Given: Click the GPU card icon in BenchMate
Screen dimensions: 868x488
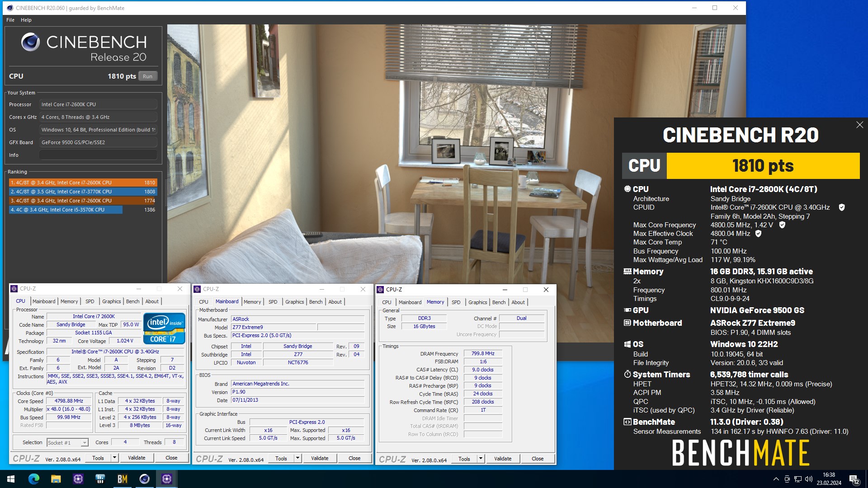Looking at the screenshot, I should coord(627,310).
